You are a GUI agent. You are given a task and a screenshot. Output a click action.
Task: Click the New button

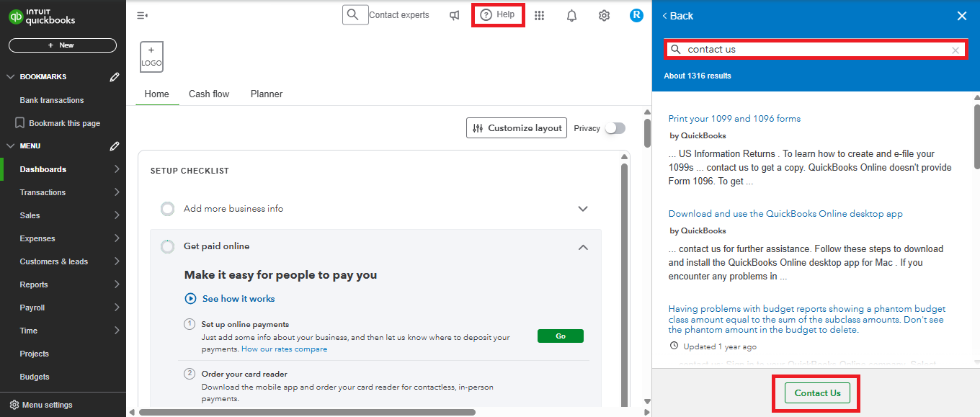coord(63,45)
